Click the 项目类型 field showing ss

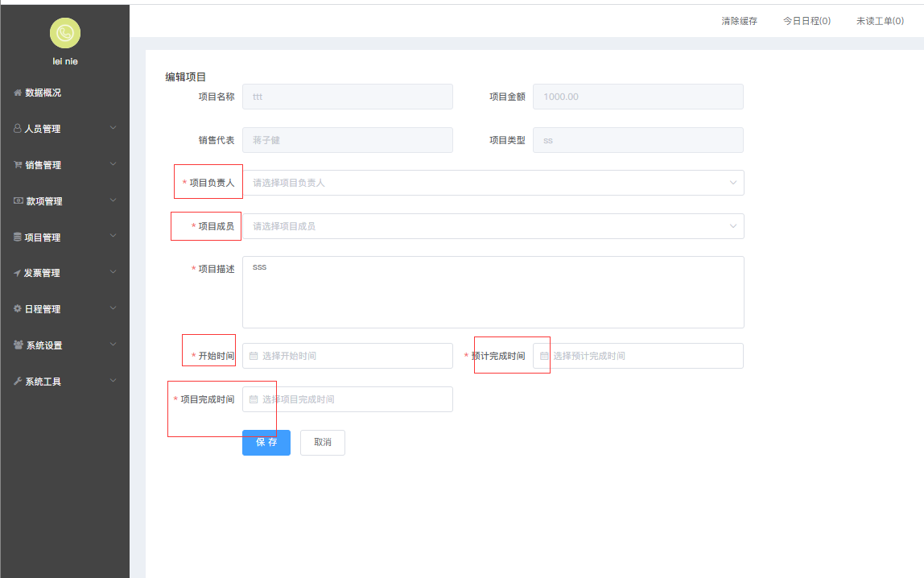(x=638, y=140)
